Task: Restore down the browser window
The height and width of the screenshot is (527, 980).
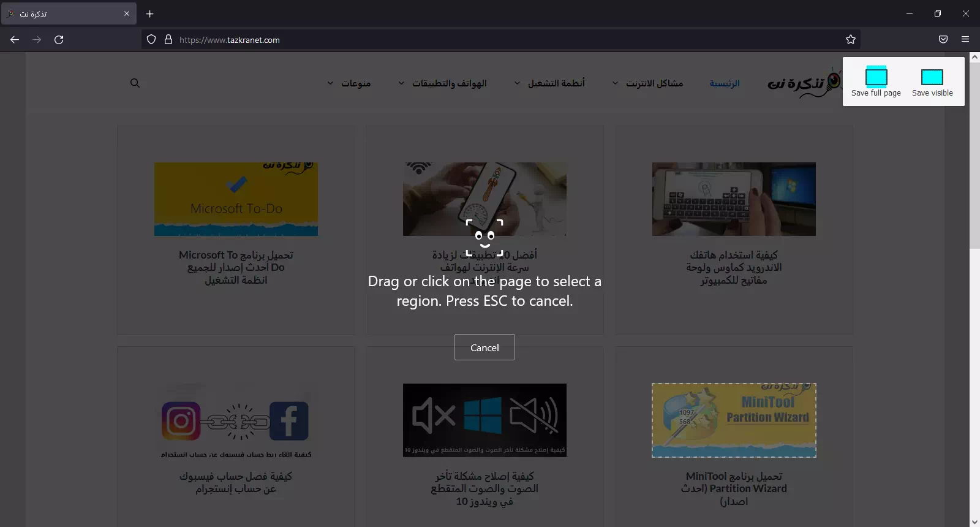Action: click(x=938, y=13)
